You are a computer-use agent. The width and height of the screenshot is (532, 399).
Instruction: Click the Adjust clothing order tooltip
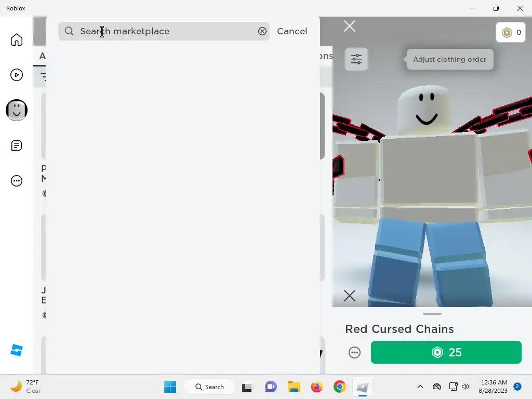[449, 59]
